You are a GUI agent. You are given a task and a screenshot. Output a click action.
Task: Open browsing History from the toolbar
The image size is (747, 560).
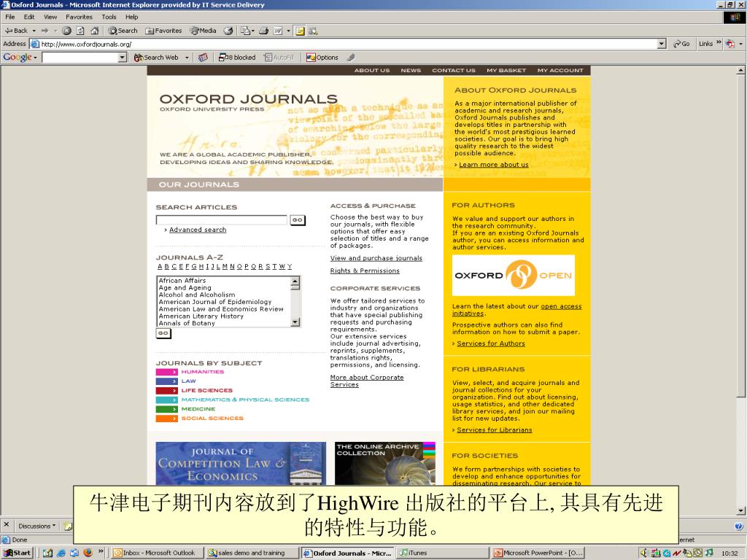point(228,31)
